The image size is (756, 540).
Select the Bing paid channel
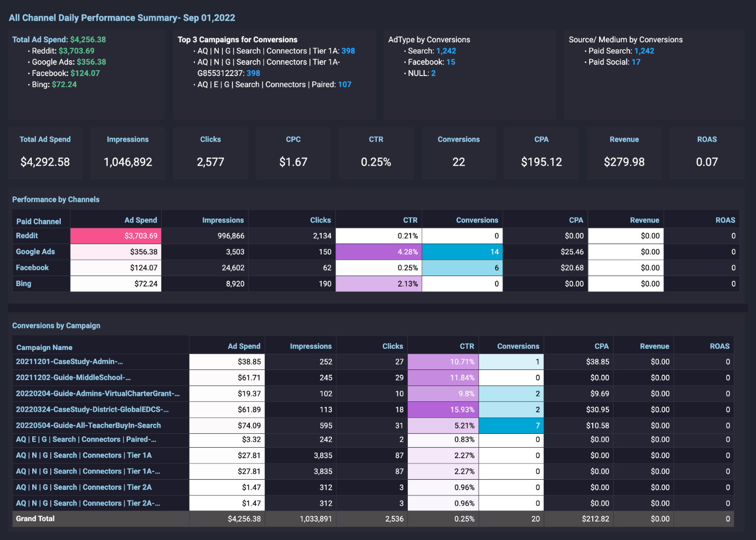click(x=23, y=283)
